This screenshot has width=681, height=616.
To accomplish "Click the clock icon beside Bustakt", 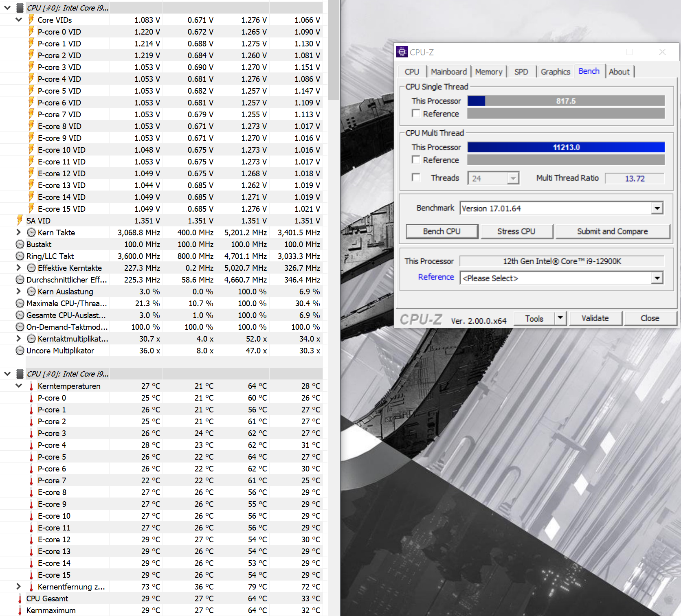I will [x=20, y=244].
